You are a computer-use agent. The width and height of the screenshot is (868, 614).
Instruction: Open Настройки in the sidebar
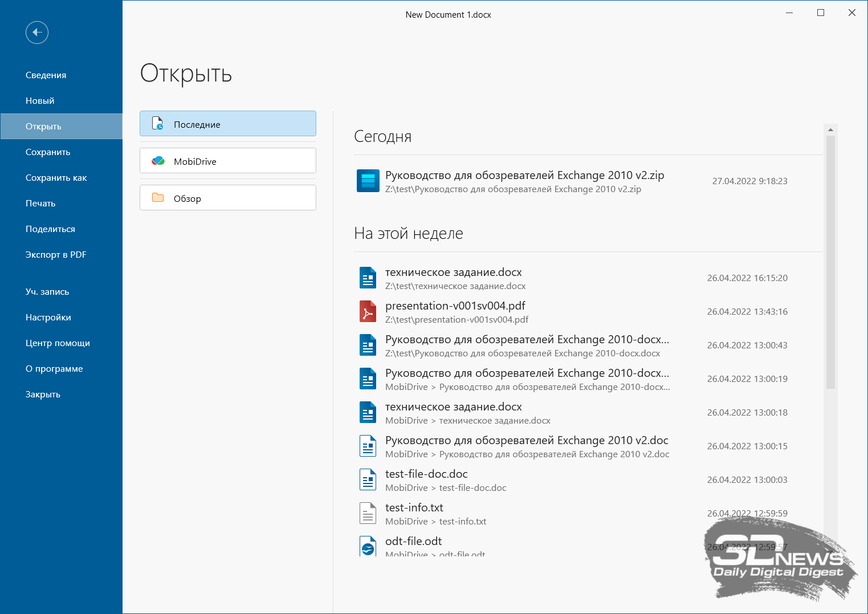tap(61, 317)
